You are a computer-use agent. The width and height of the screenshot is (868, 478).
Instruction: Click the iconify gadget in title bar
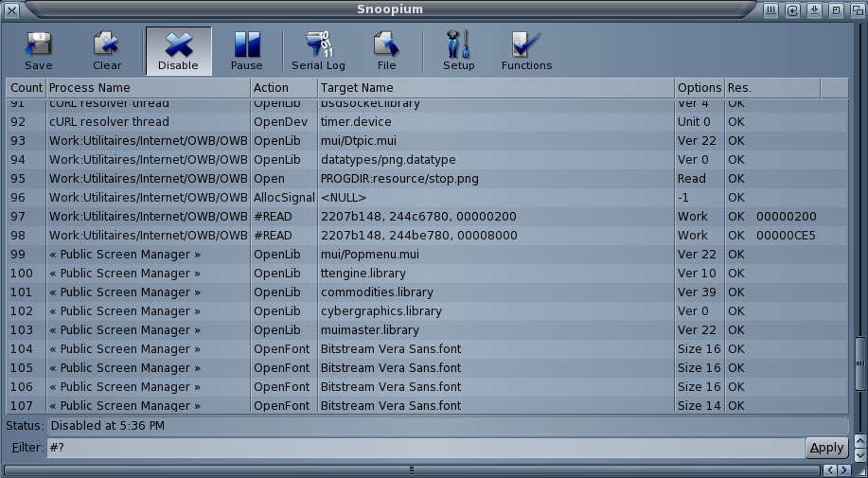point(771,10)
